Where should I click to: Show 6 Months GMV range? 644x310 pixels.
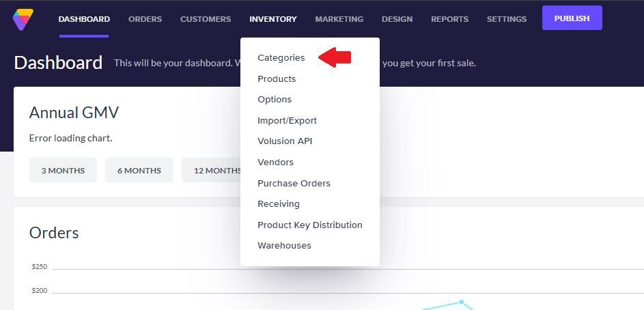139,171
